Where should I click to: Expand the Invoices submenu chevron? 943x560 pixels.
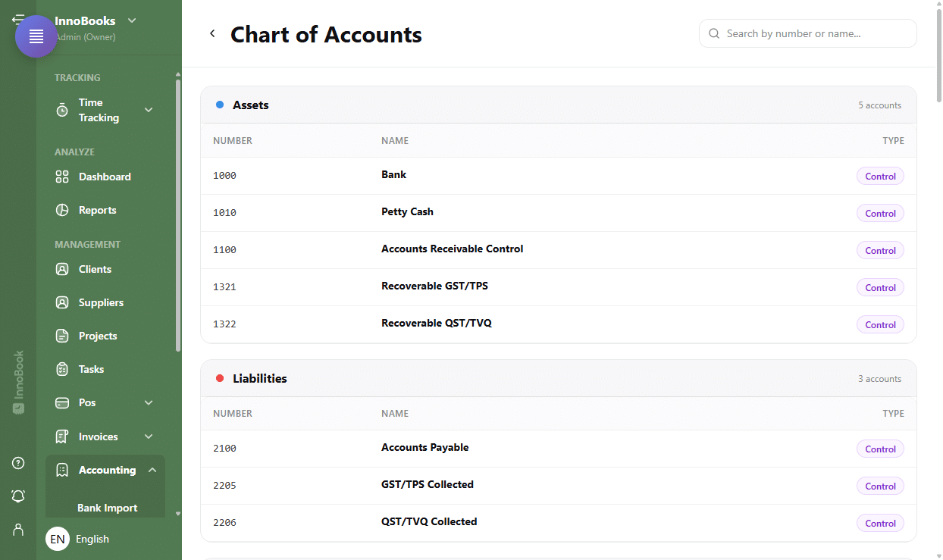click(x=149, y=436)
